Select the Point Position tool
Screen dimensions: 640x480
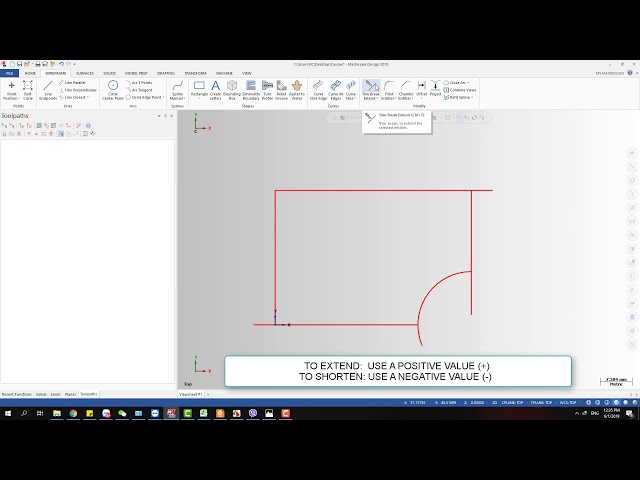11,90
